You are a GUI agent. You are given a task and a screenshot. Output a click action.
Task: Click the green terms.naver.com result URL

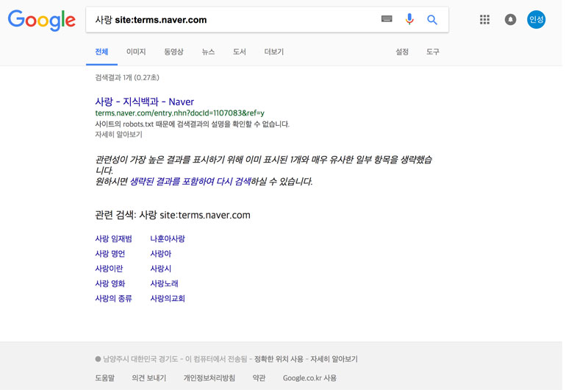179,113
